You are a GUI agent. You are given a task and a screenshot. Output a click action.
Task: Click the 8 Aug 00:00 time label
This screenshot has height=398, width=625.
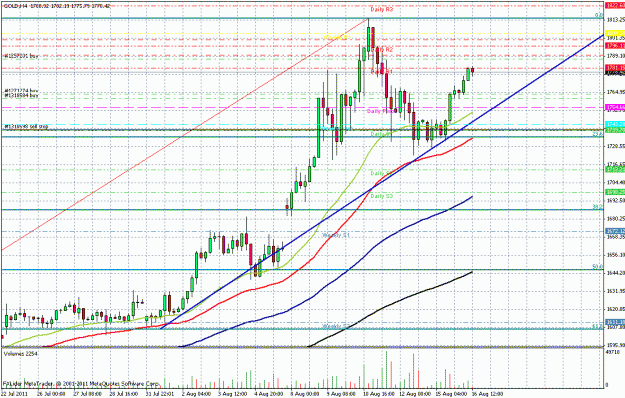click(305, 394)
